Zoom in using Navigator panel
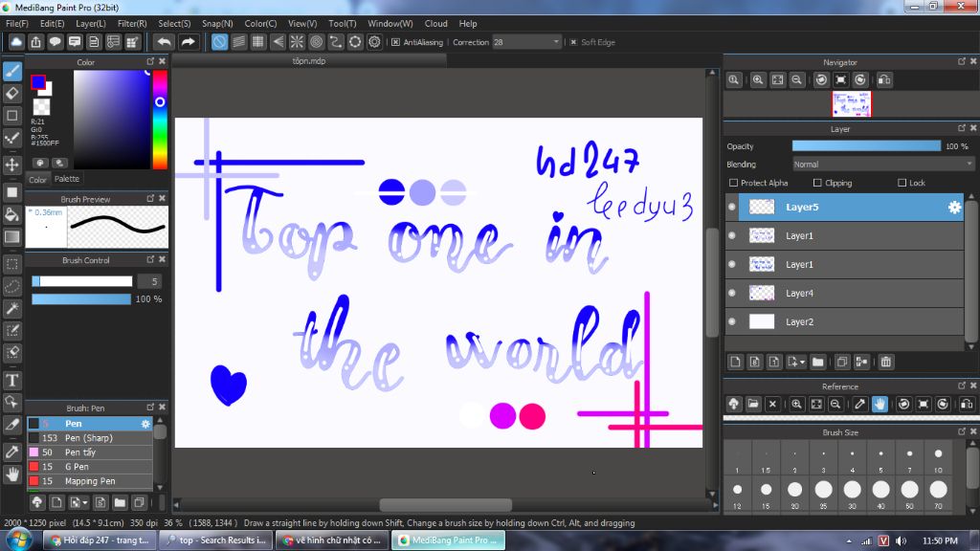The width and height of the screenshot is (980, 551). click(x=758, y=80)
